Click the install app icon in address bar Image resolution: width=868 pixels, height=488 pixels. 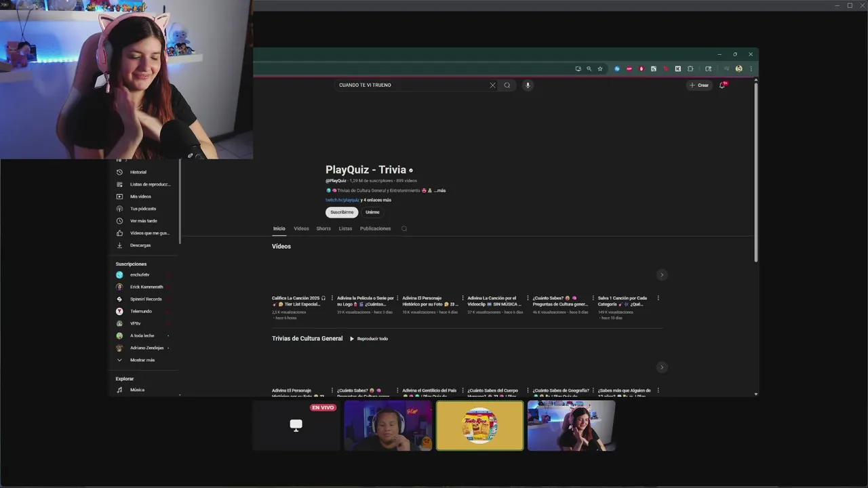(578, 68)
